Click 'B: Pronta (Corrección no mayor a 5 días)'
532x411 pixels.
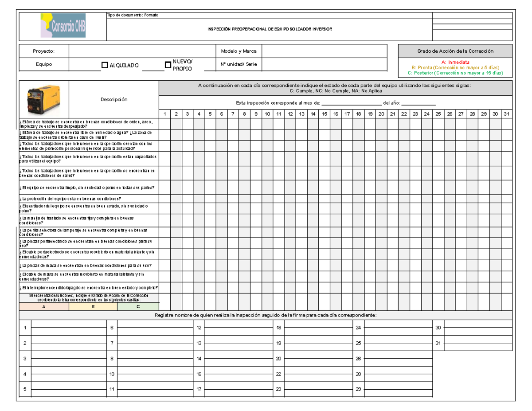click(x=455, y=68)
